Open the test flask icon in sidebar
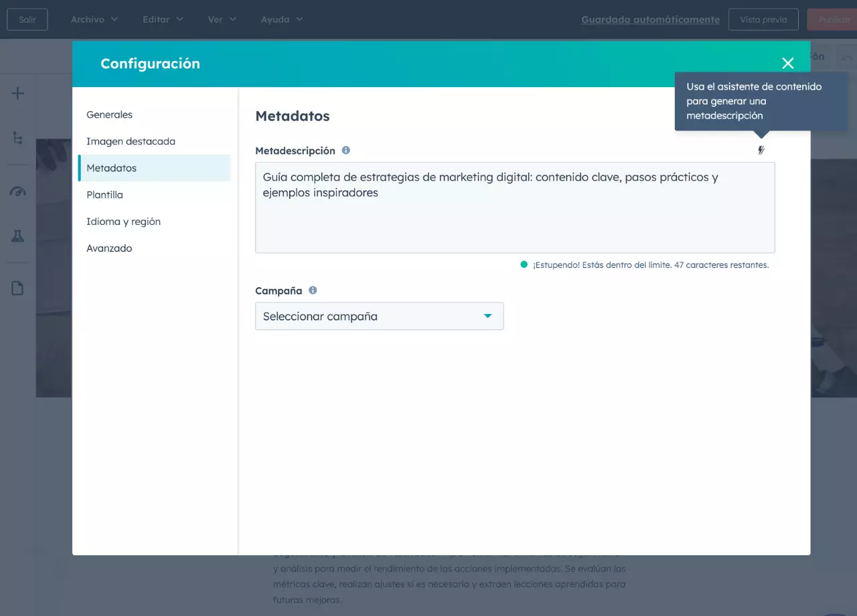 [18, 236]
